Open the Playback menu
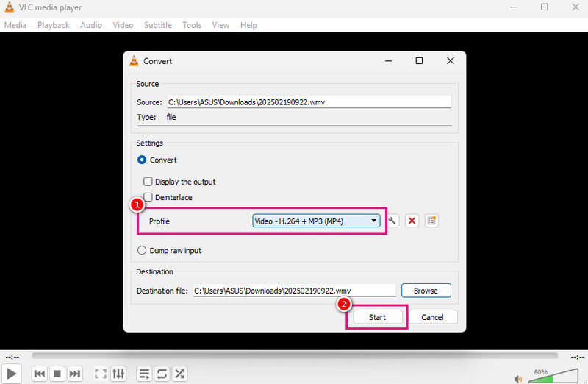Screen dimensions: 588x384 [53, 25]
